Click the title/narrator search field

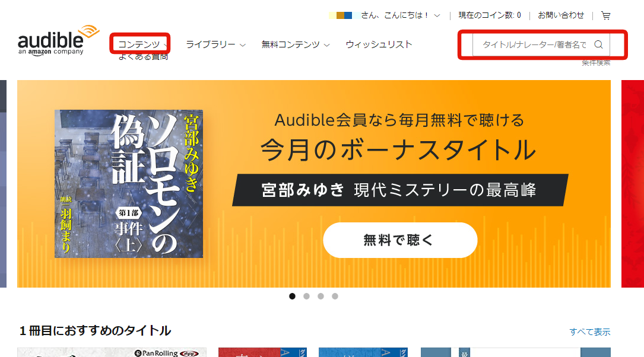(x=534, y=44)
